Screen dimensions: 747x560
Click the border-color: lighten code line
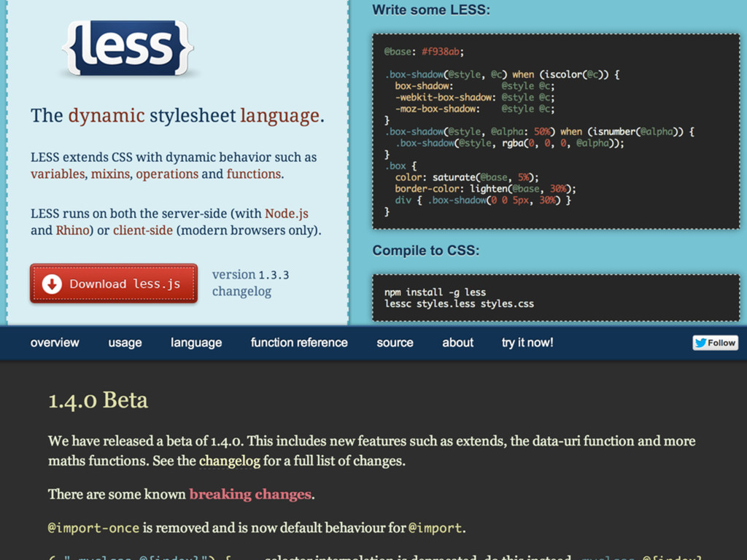coord(485,189)
